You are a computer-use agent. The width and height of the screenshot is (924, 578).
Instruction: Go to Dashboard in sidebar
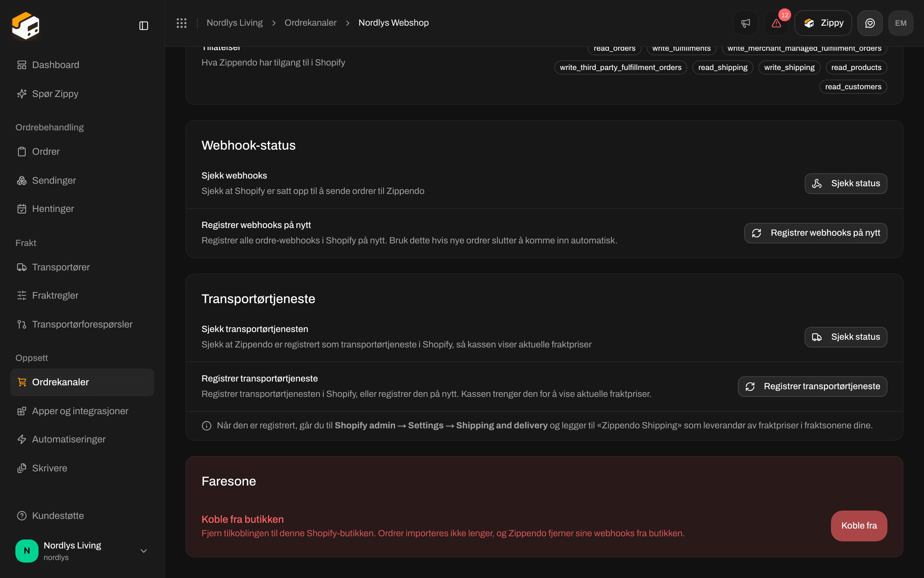pyautogui.click(x=82, y=65)
